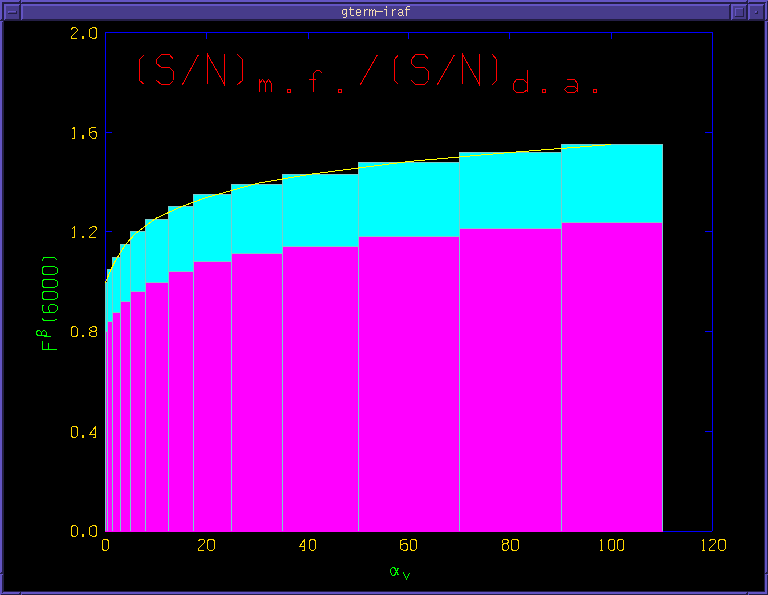This screenshot has height=595, width=768.
Task: Click the y-axis tick label 2.0
Action: coord(84,33)
